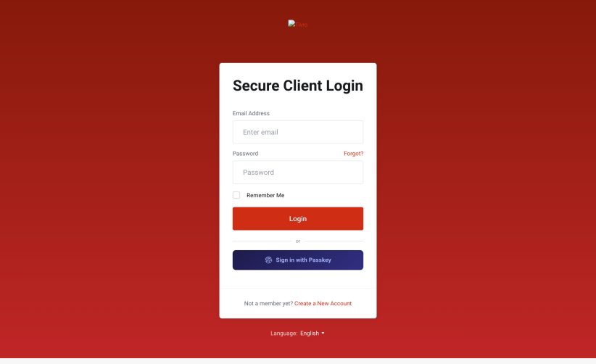Viewport: 596px width, 364px height.
Task: Click the broken image icon at top
Action: coord(291,23)
